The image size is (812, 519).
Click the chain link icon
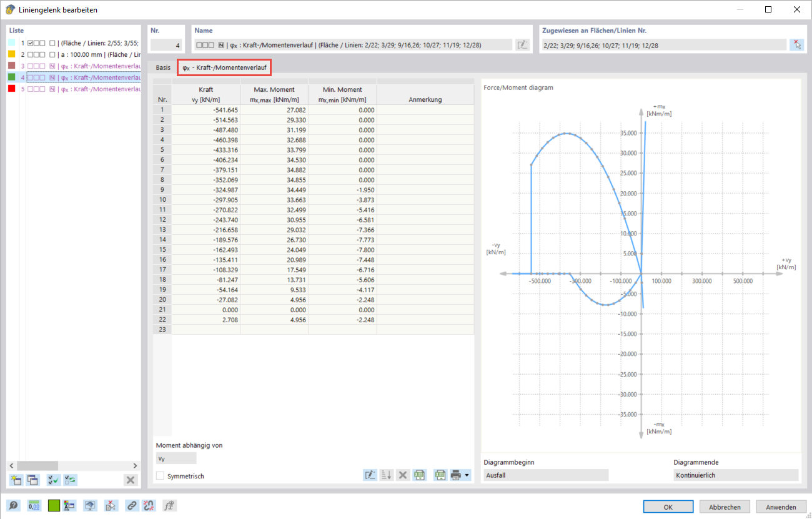point(132,506)
